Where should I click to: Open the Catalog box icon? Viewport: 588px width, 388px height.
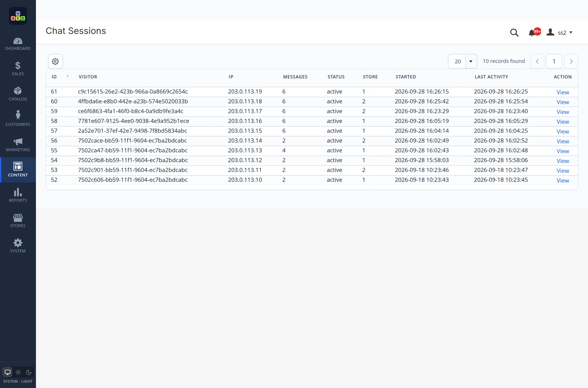pyautogui.click(x=18, y=91)
